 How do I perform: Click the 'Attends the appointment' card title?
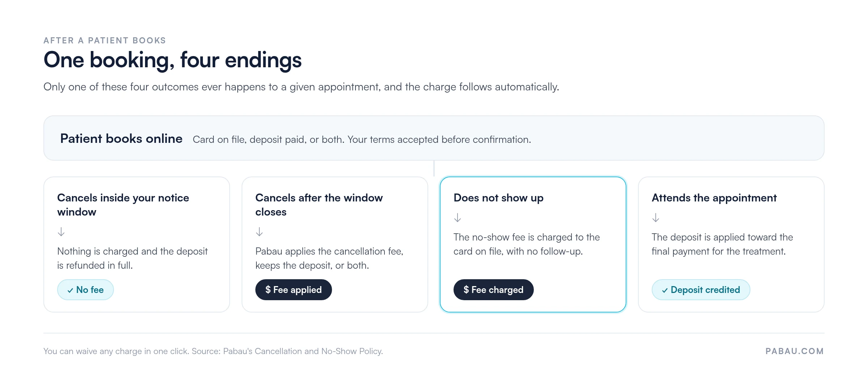pyautogui.click(x=714, y=198)
